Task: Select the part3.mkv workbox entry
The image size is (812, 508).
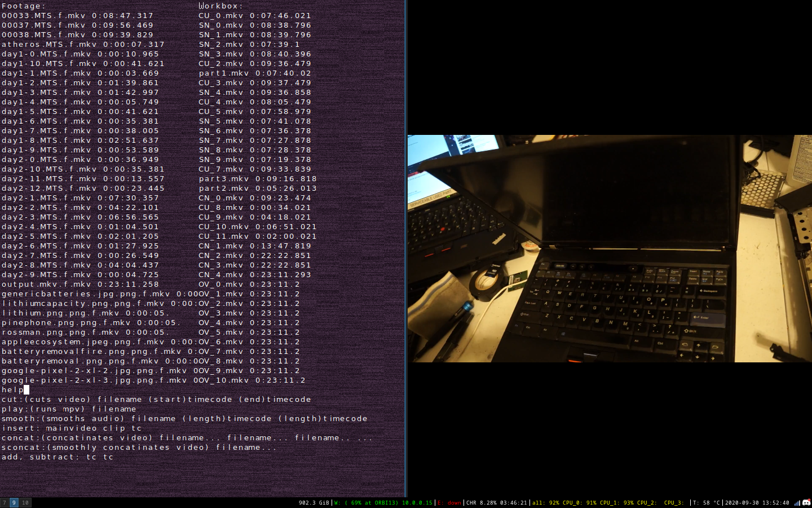Action: [x=258, y=179]
